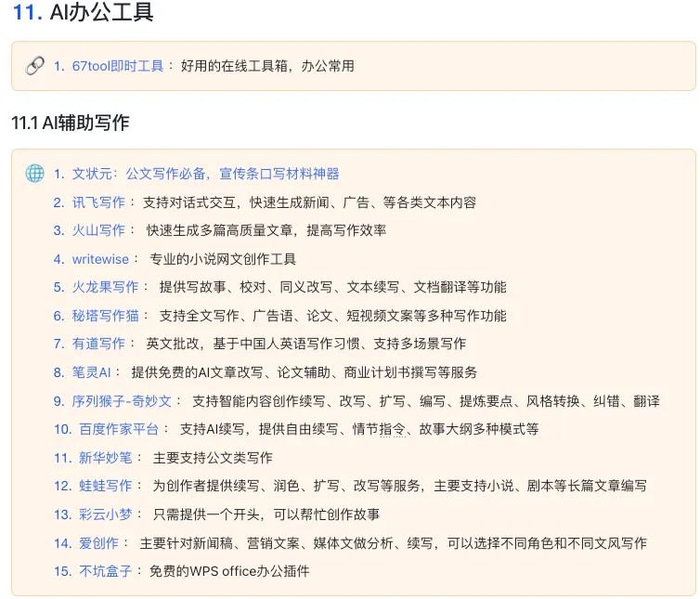Open the 笔灵AI link
700x599 pixels.
coord(91,372)
